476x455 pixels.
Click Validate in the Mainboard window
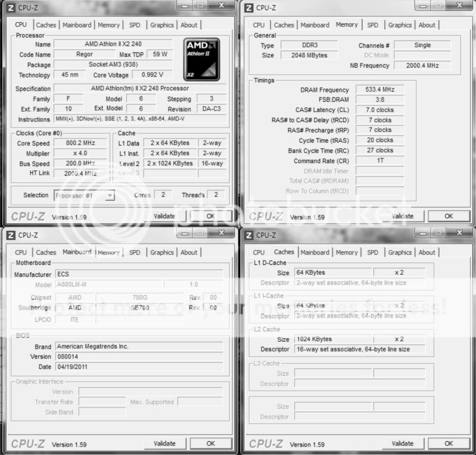(164, 444)
